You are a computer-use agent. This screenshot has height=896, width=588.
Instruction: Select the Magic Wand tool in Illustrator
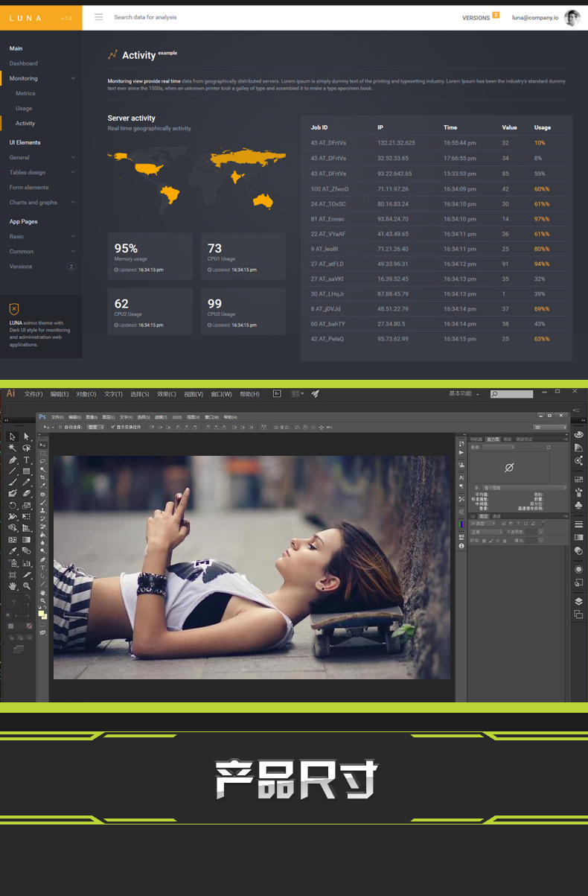click(12, 448)
